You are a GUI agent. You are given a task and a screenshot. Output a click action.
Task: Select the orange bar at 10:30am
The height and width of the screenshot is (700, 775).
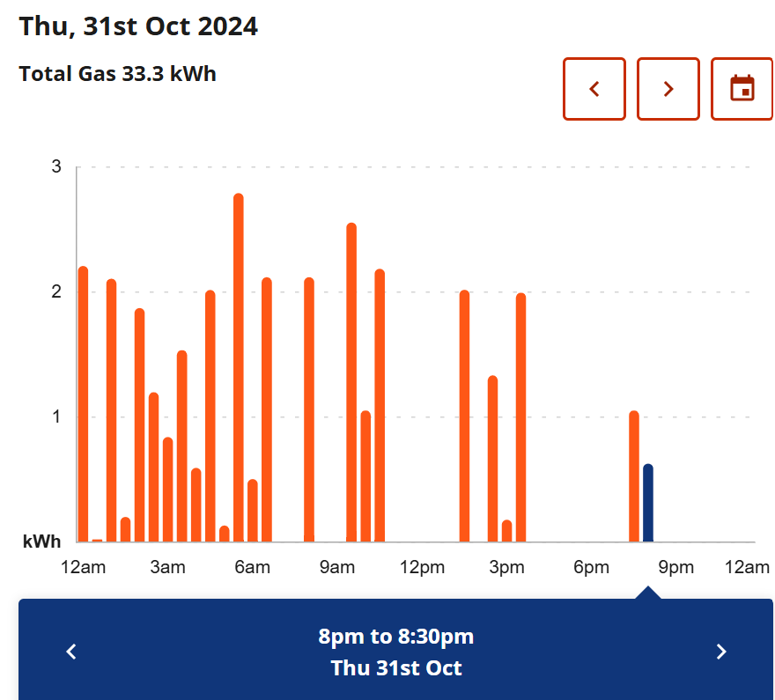click(380, 406)
